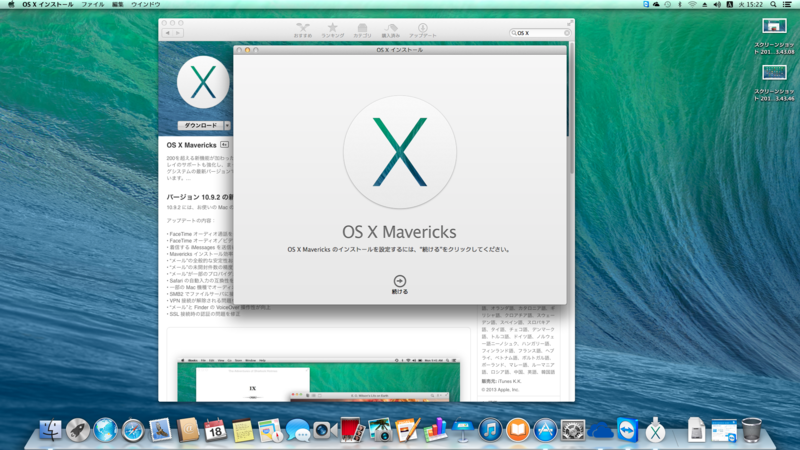Open iBooks from the Dock
The height and width of the screenshot is (450, 800).
(x=517, y=430)
